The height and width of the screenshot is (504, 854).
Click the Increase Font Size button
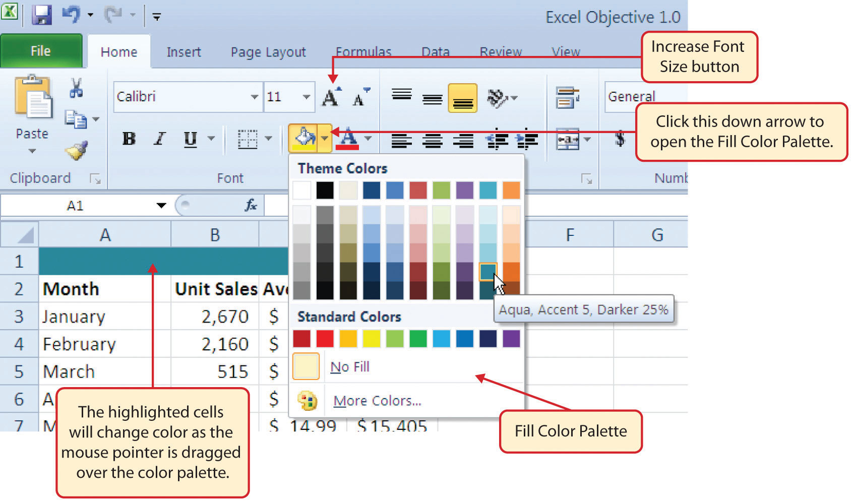(330, 96)
